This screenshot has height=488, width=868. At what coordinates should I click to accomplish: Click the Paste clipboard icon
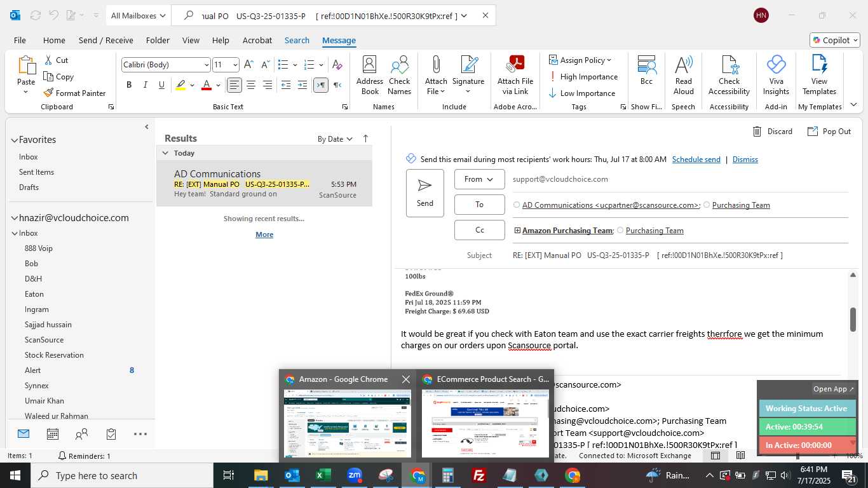click(26, 65)
